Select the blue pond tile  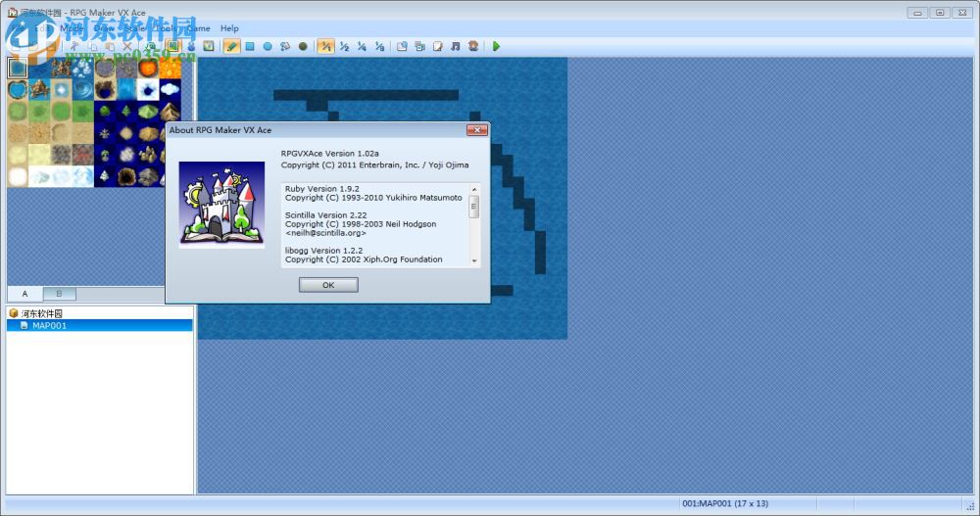click(18, 89)
